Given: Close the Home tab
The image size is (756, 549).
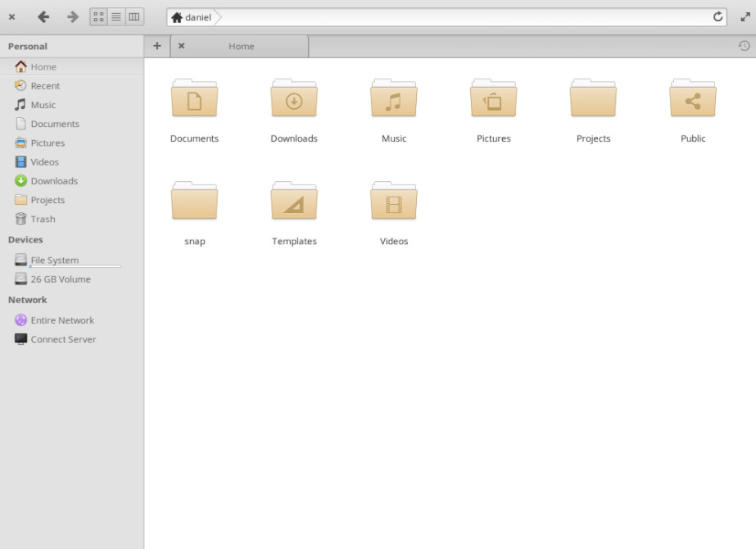Looking at the screenshot, I should [181, 46].
